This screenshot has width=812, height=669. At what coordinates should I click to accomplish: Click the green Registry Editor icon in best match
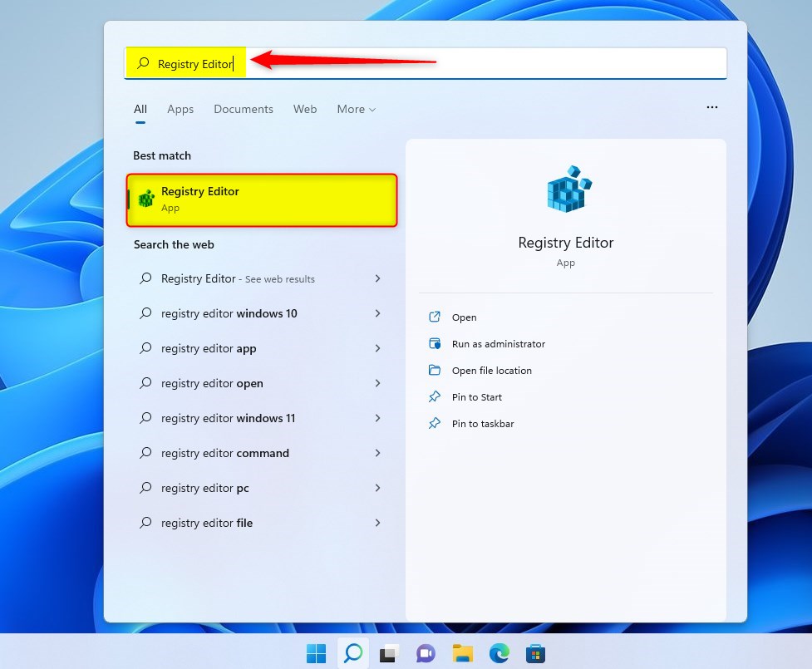point(146,199)
